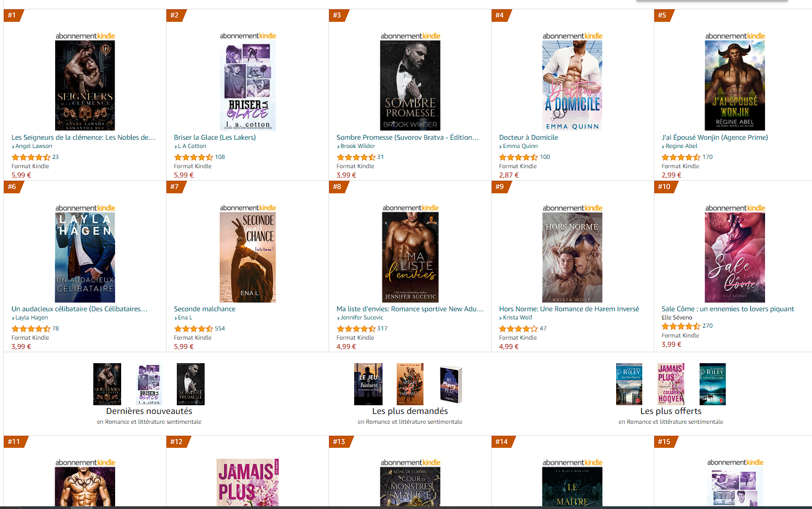
Task: Open the Docteur à Domicile cover image
Action: pos(572,85)
